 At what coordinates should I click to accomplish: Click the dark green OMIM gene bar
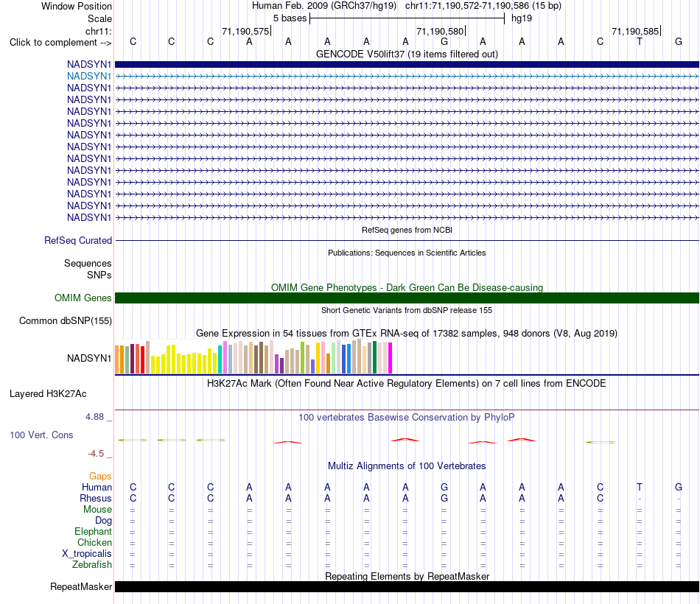pos(407,298)
